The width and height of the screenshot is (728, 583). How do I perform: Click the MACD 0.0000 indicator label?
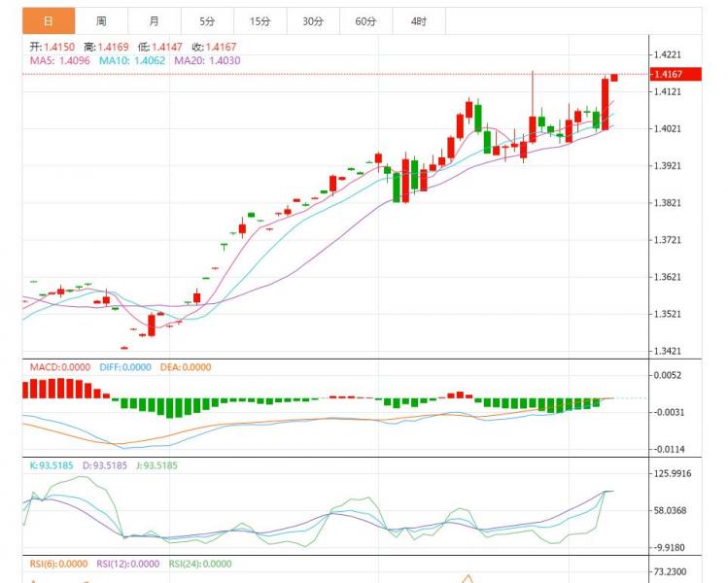[x=60, y=367]
